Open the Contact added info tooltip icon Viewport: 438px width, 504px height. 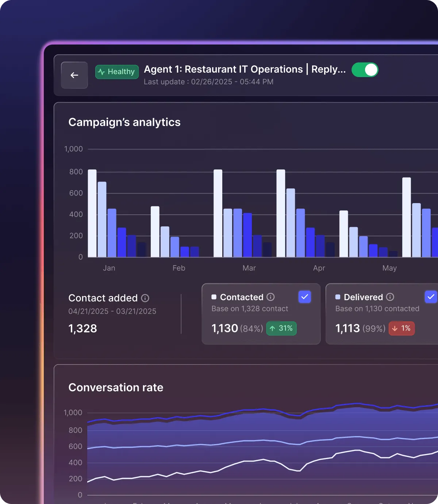(x=145, y=298)
